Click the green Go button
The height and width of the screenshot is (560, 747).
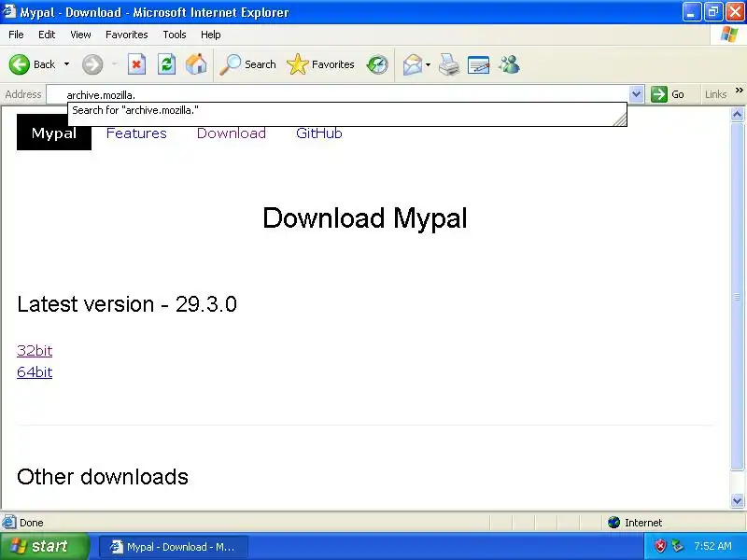pos(668,94)
